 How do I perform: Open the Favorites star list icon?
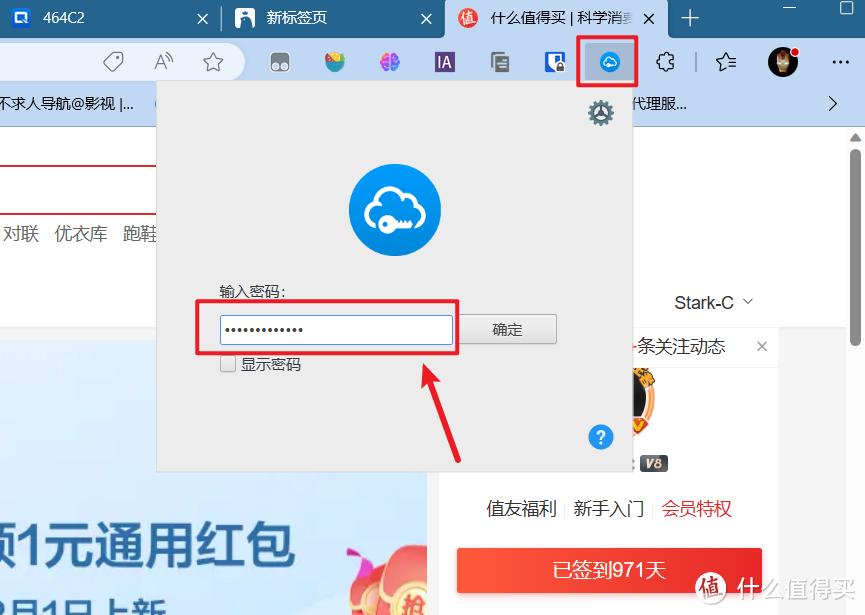726,62
